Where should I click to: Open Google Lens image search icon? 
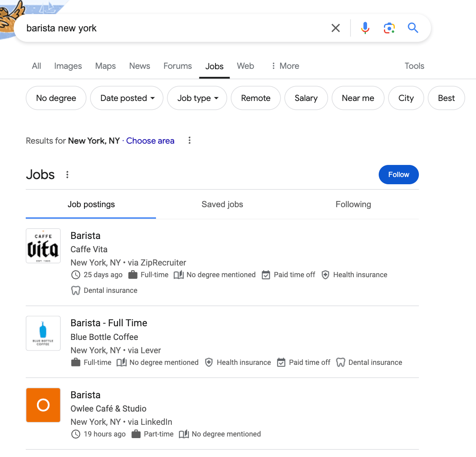click(389, 28)
